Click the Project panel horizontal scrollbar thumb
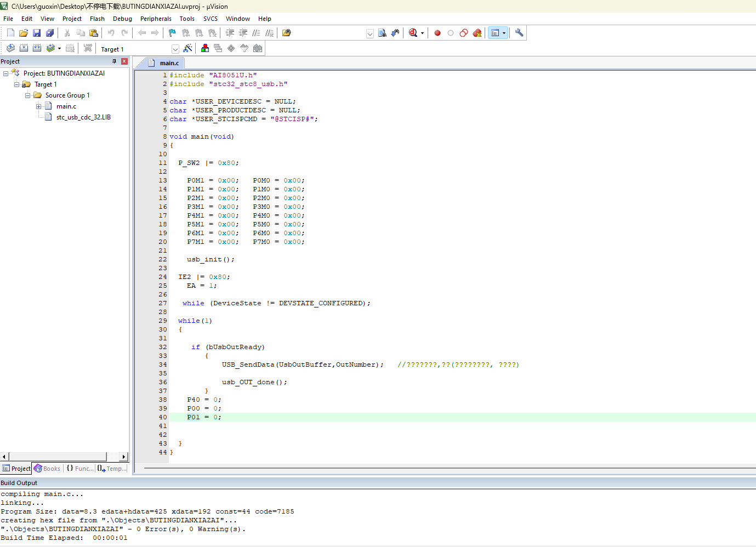This screenshot has width=756, height=547. pos(58,457)
